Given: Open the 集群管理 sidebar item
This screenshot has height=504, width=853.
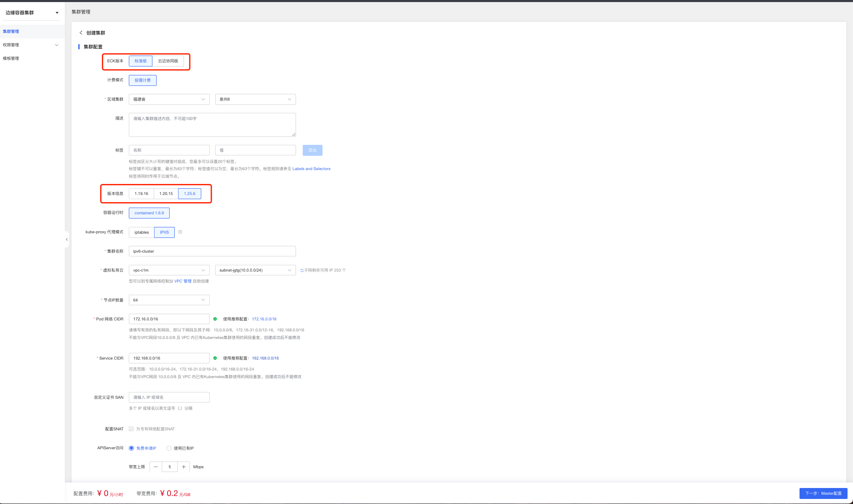Looking at the screenshot, I should 32,32.
